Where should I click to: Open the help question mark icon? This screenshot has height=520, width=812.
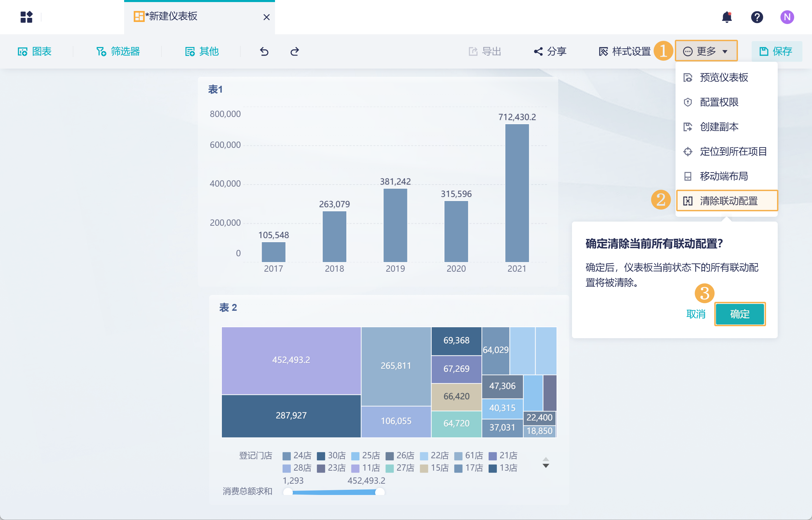tap(757, 17)
